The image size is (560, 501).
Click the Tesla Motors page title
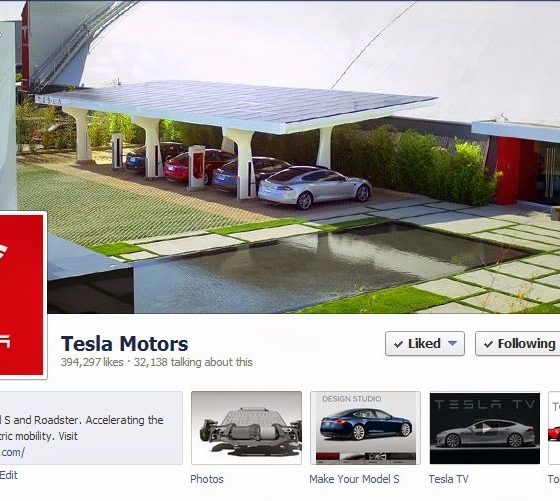pos(125,344)
